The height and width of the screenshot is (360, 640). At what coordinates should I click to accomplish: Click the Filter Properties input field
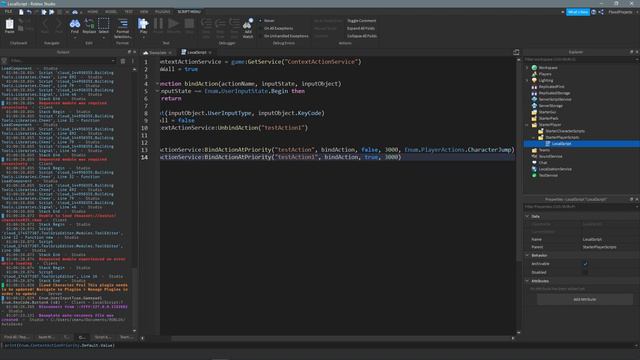coord(580,207)
